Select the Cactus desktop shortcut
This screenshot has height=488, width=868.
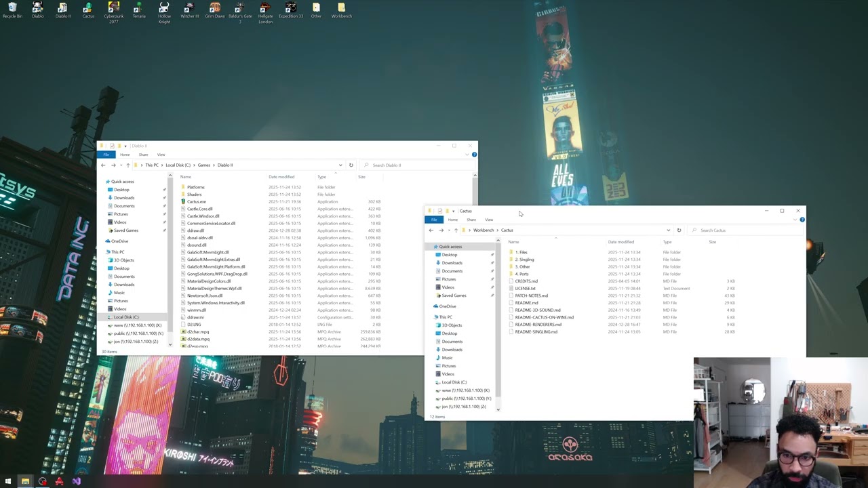tap(88, 11)
